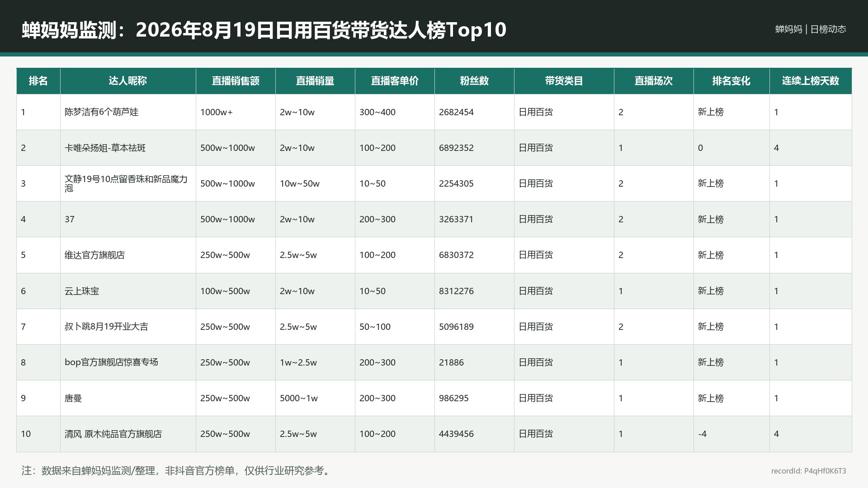Click the follower count 2682454
The height and width of the screenshot is (488, 868).
click(457, 112)
